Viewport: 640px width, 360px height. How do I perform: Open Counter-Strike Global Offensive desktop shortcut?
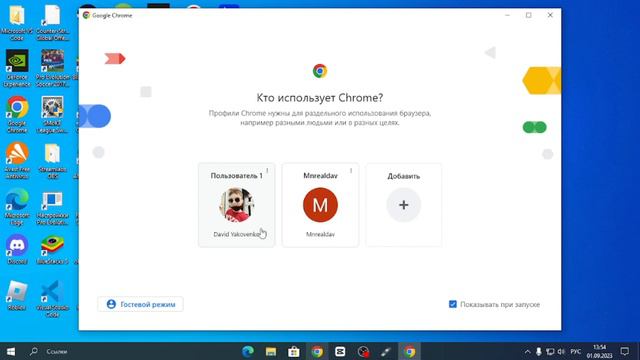tap(53, 22)
